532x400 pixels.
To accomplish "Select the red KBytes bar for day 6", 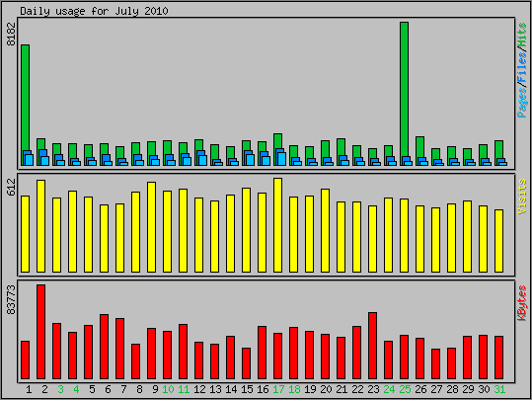I will 105,347.
